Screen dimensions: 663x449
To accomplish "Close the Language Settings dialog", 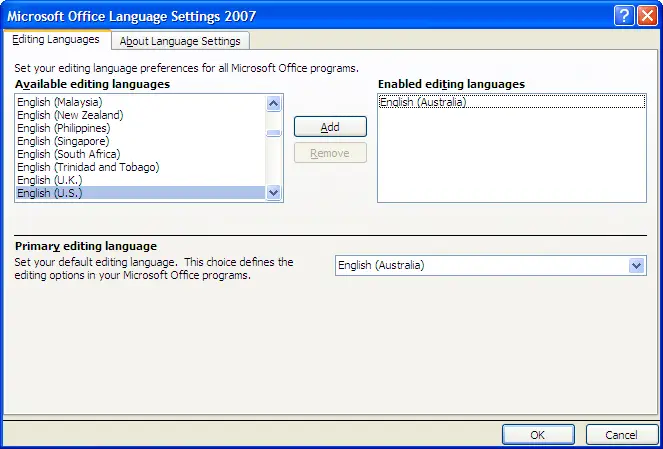I will tap(647, 16).
